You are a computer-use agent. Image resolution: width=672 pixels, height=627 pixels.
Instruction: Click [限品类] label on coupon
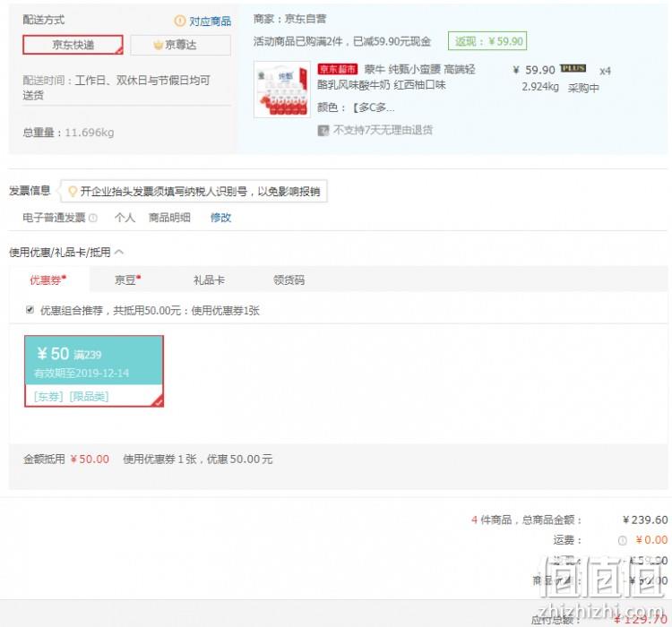(x=89, y=397)
